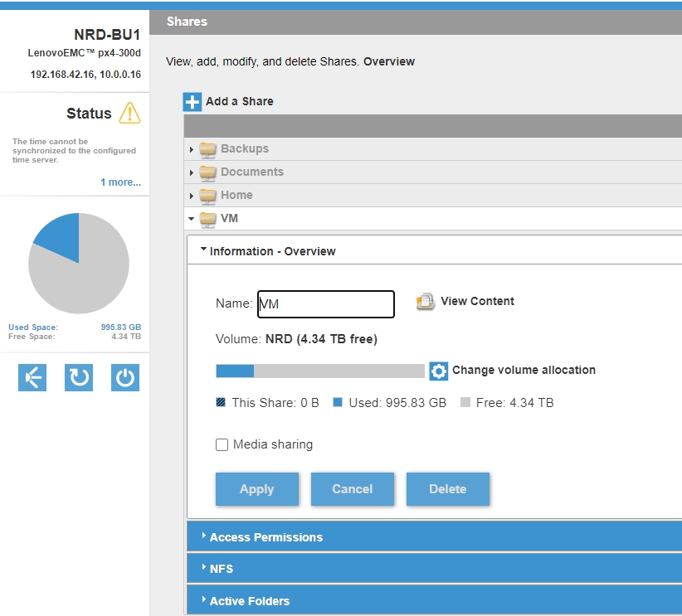Select the Home share name
Image resolution: width=682 pixels, height=616 pixels.
(236, 195)
